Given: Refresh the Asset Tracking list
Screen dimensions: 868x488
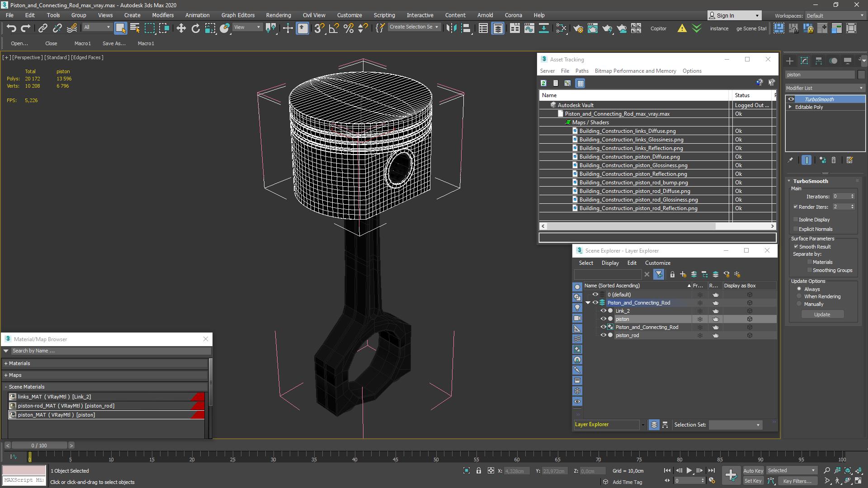Looking at the screenshot, I should [x=543, y=83].
